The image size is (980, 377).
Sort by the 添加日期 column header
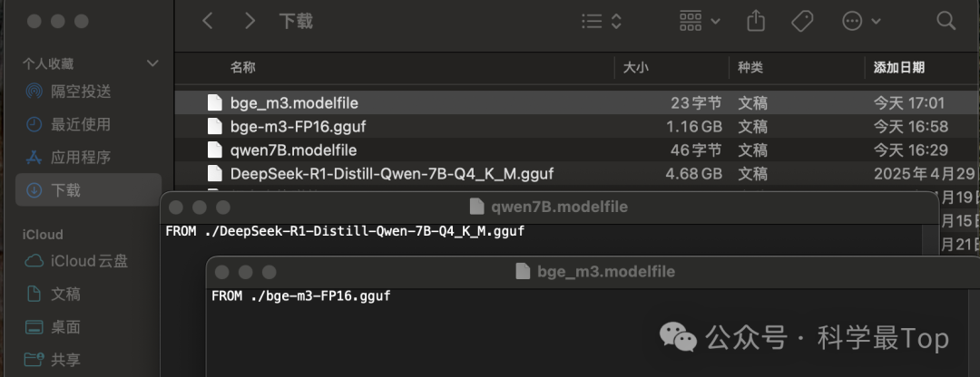(898, 67)
